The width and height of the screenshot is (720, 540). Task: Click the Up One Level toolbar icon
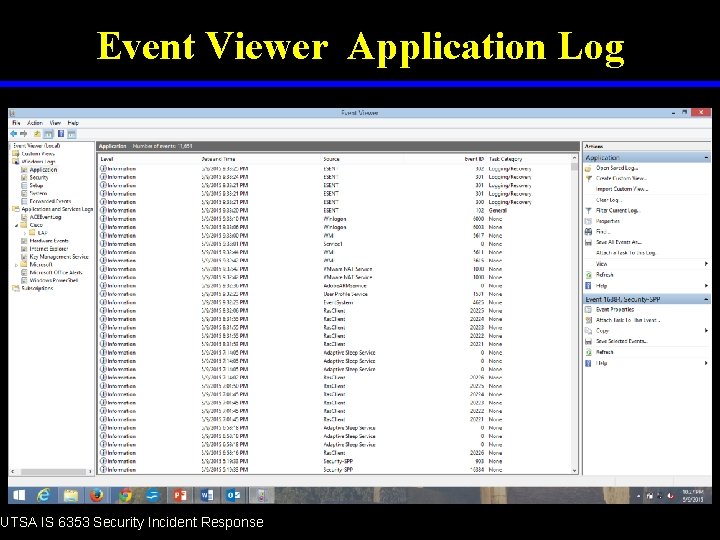[x=37, y=134]
